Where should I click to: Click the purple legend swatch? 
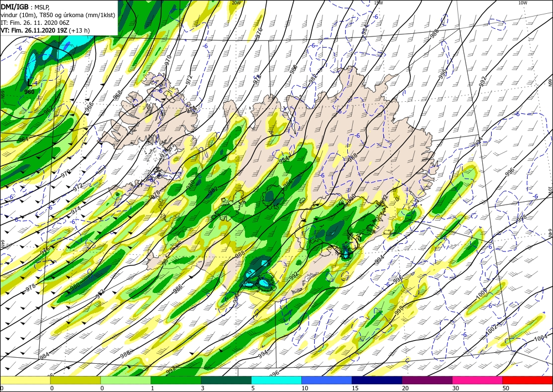pyautogui.click(x=427, y=380)
